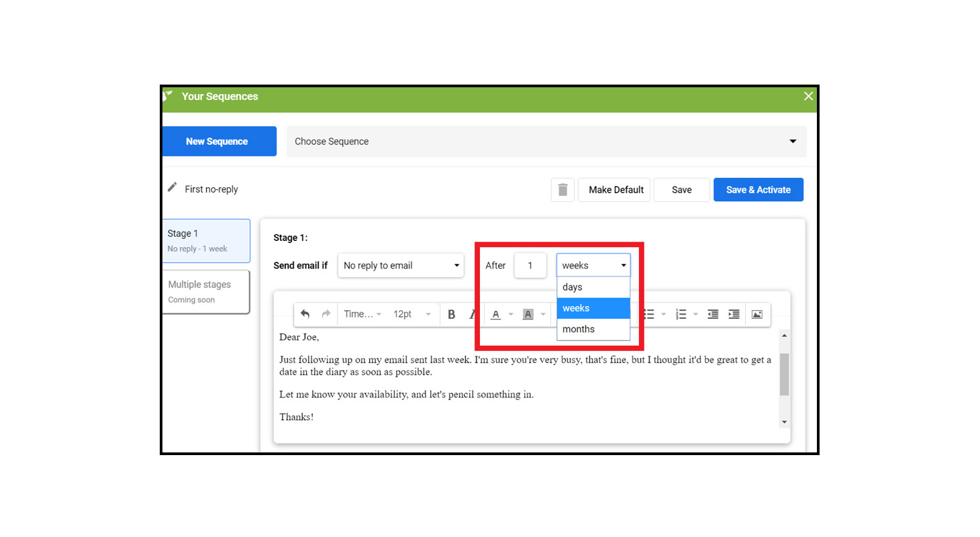Open the 12pt font size dropdown
Screen dimensions: 980x537
[x=411, y=314]
